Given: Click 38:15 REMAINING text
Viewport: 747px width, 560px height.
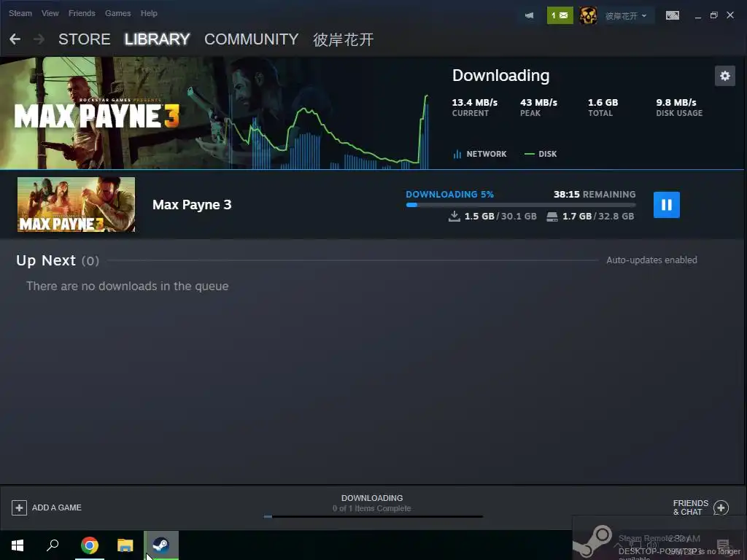Looking at the screenshot, I should 595,194.
